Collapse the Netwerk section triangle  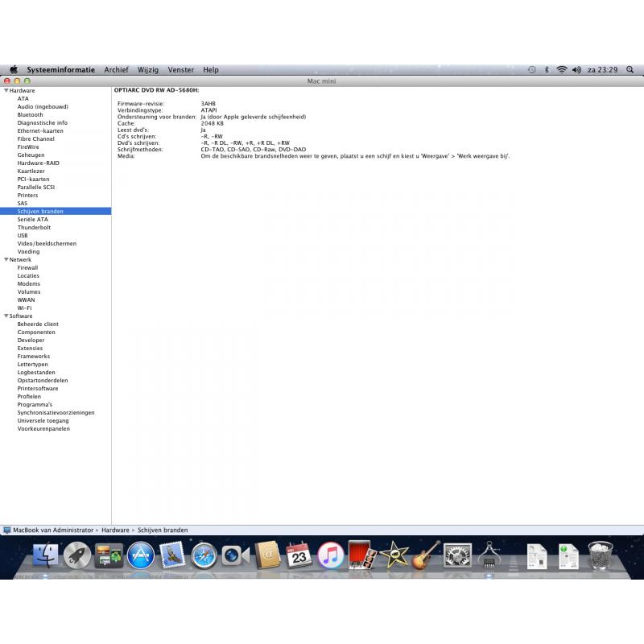(x=6, y=259)
